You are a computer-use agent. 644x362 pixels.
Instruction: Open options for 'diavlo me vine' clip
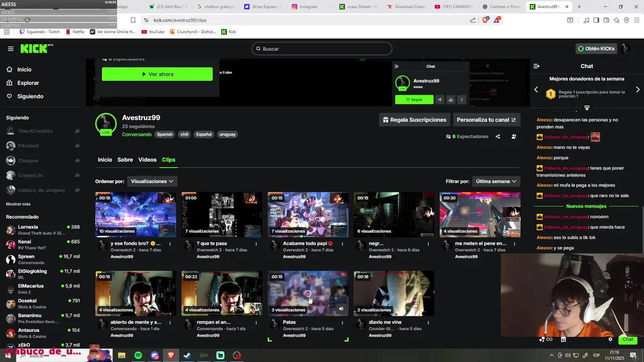click(x=428, y=322)
